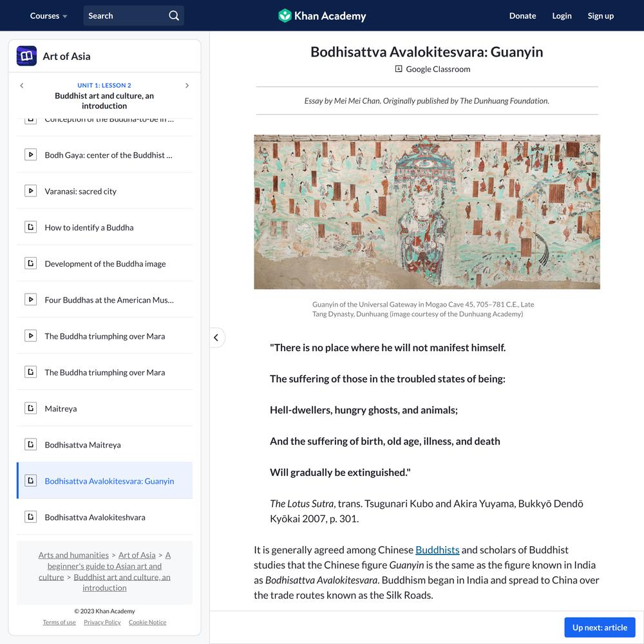Image resolution: width=644 pixels, height=644 pixels.
Task: Click article icon beside How to identify a Buddha
Action: coord(31,227)
